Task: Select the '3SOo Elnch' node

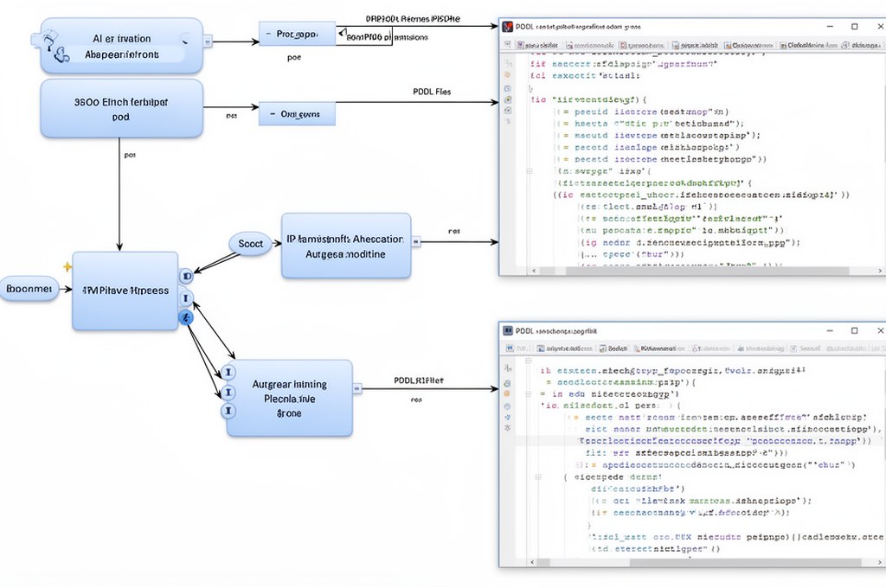Action: click(x=121, y=108)
